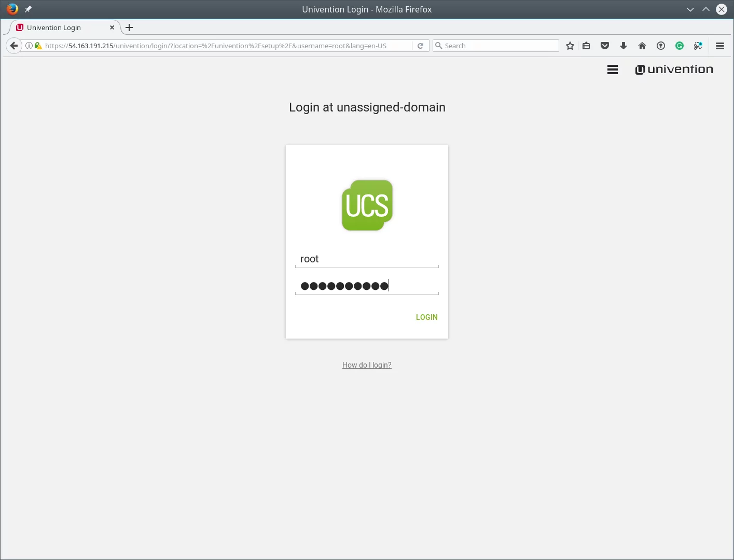Toggle the window pin icon in title bar
The width and height of the screenshot is (734, 560).
click(28, 9)
